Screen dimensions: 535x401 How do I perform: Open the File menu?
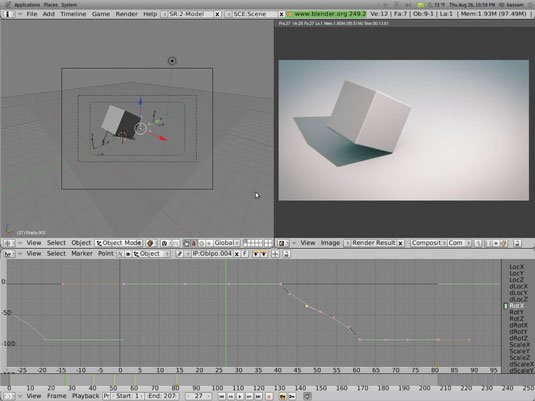tap(32, 14)
